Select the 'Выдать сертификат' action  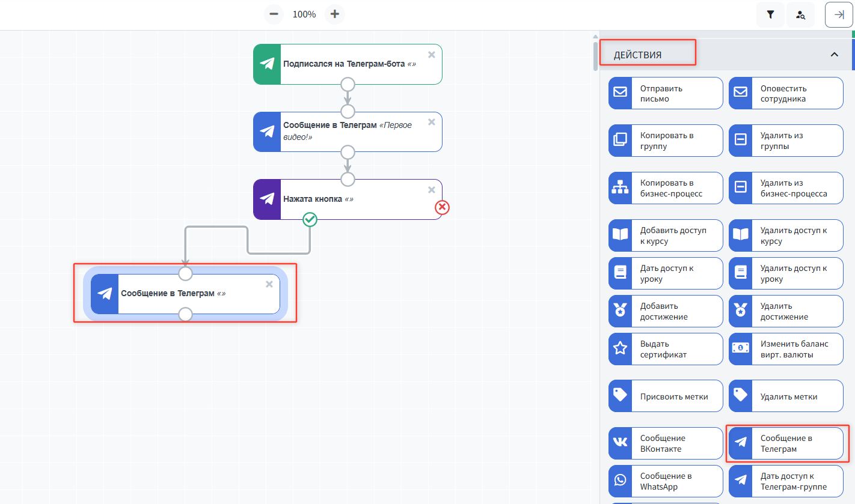tap(665, 349)
